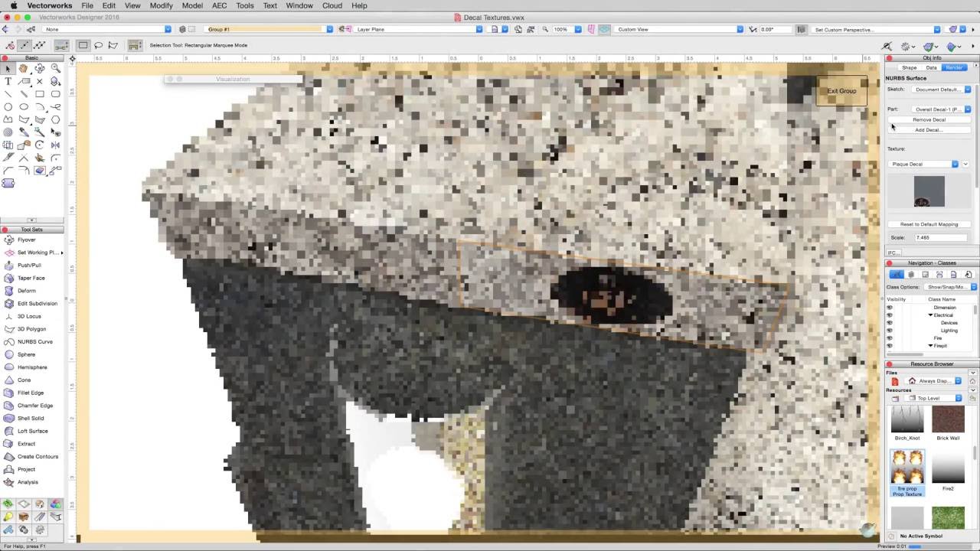Open Class Options Show/Snap/Modify dropdown
Viewport: 980px width, 551px height.
click(x=949, y=287)
